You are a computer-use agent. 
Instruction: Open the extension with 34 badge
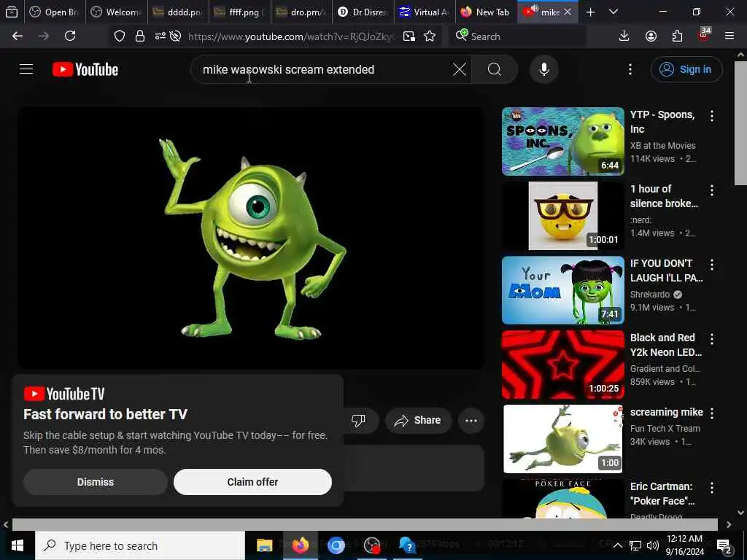point(704,35)
